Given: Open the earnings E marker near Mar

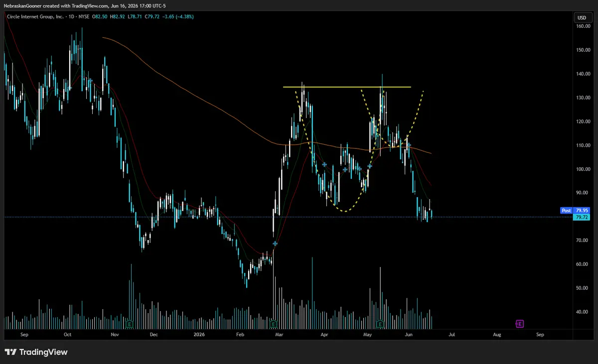Looking at the screenshot, I should tap(273, 324).
